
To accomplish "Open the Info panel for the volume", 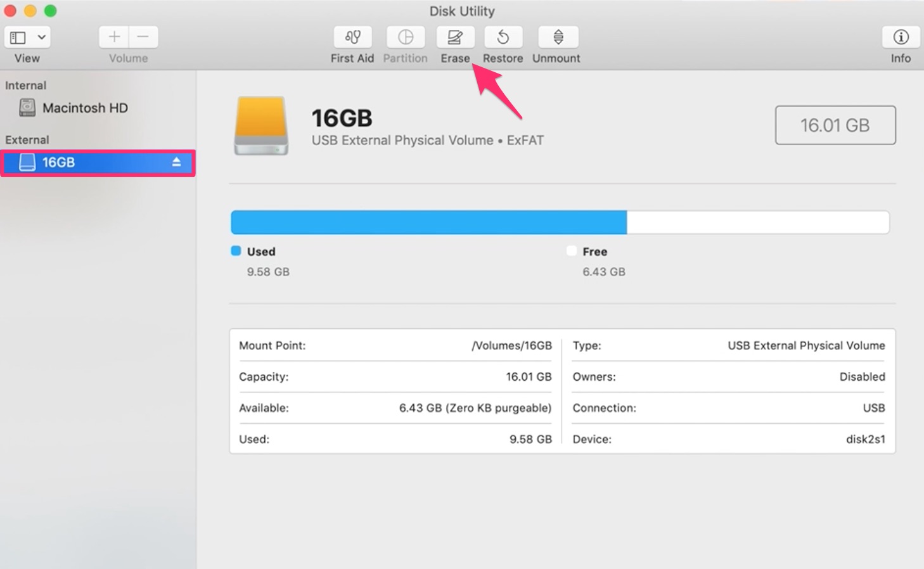I will (x=900, y=37).
